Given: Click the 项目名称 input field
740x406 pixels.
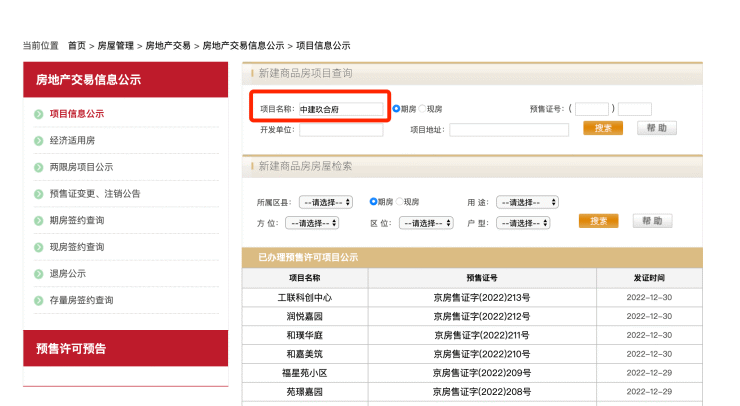Looking at the screenshot, I should (341, 109).
